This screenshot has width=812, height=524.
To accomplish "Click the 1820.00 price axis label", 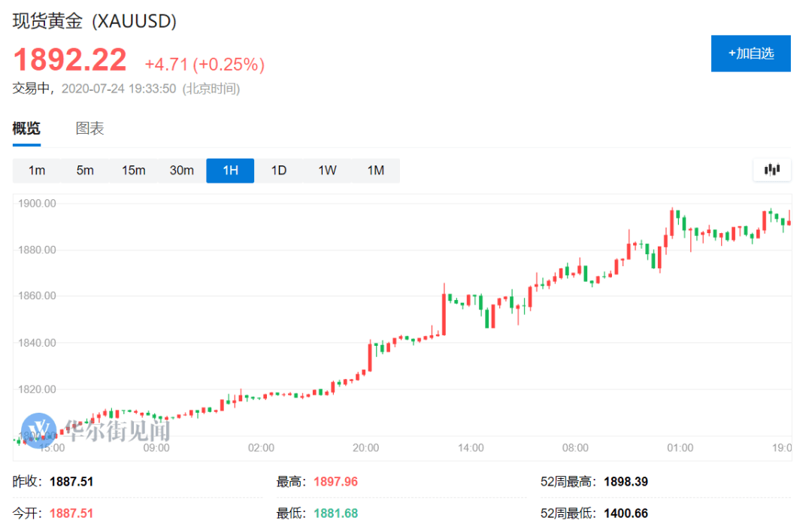I will 37,389.
